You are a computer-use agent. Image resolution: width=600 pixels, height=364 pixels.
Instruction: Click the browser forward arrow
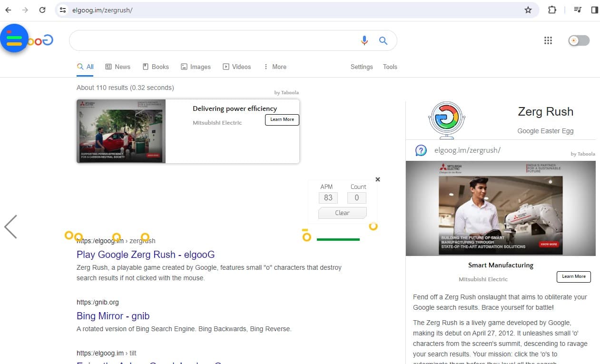coord(25,10)
